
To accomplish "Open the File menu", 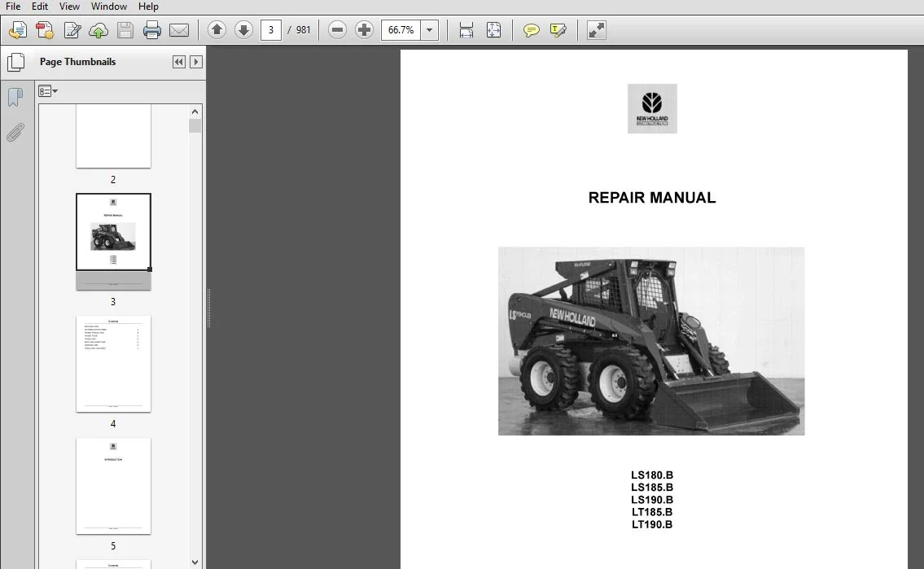I will (x=13, y=7).
